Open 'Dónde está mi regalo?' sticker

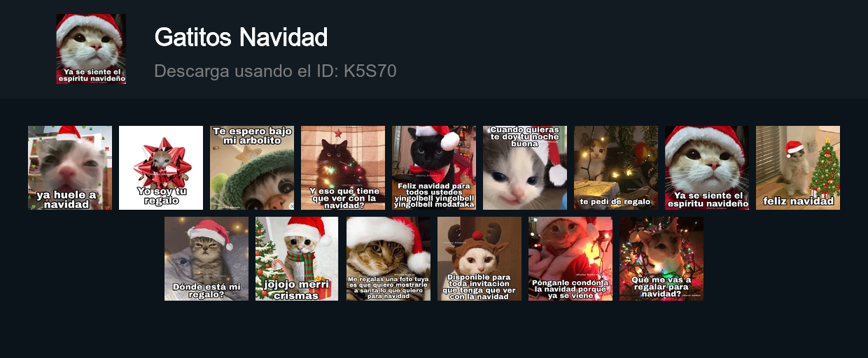pos(206,259)
